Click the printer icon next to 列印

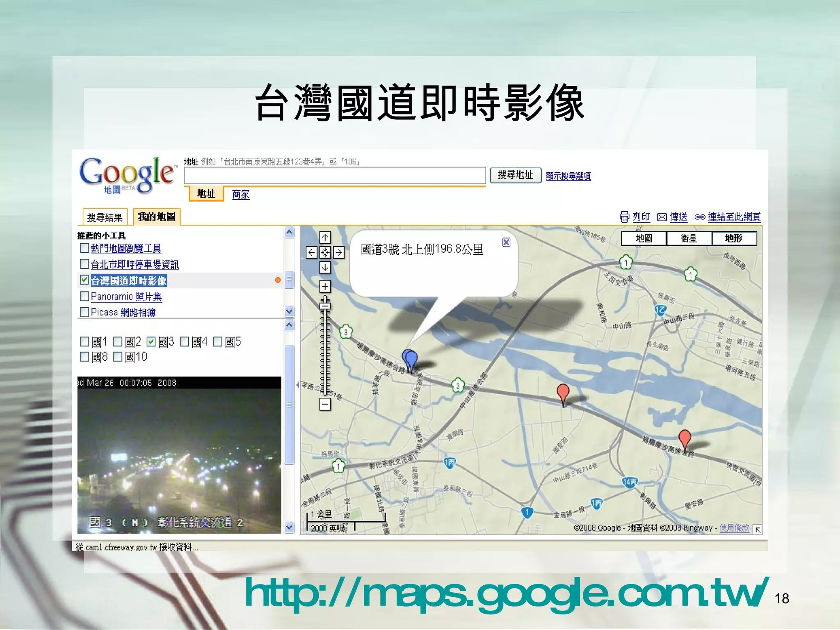[x=624, y=217]
